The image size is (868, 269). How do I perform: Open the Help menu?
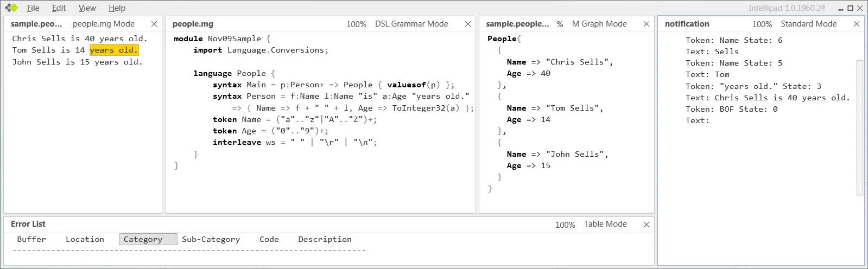point(117,8)
